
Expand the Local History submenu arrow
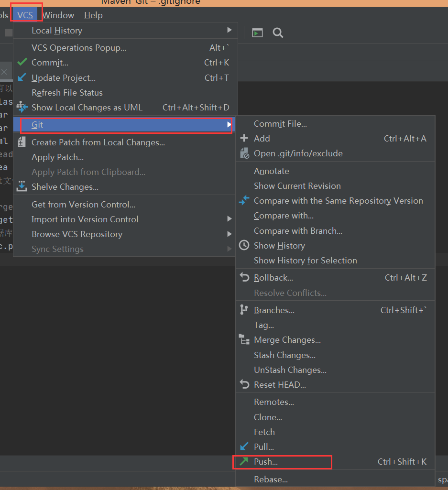(229, 30)
